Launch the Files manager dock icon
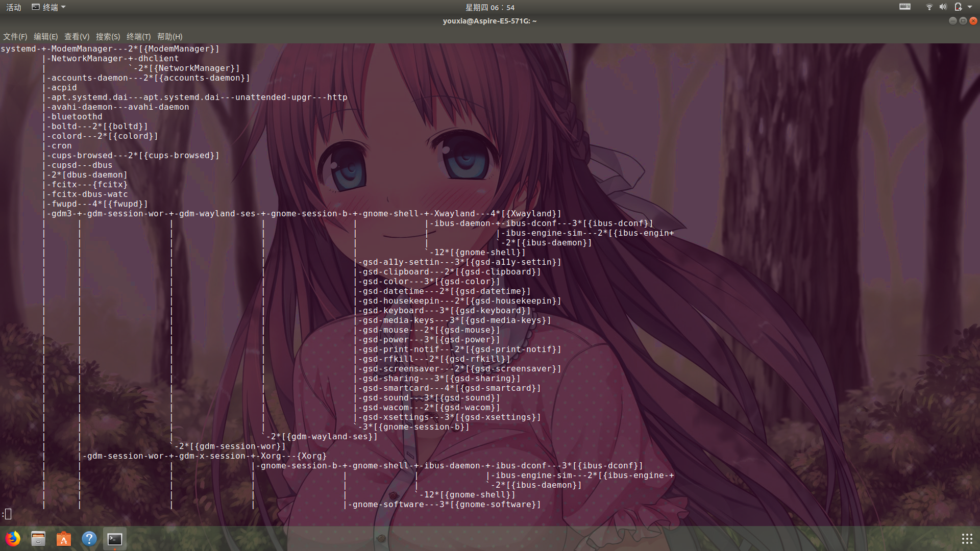Image resolution: width=980 pixels, height=551 pixels. click(x=38, y=539)
